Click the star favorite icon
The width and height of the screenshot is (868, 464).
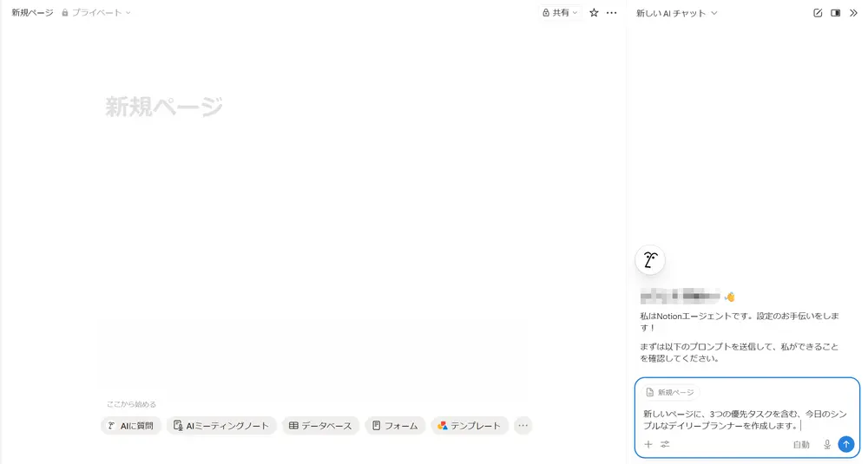point(594,13)
